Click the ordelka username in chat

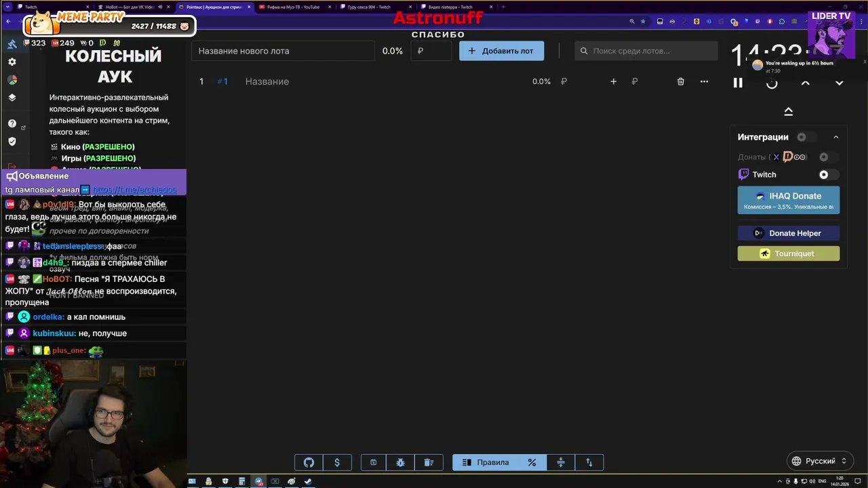point(48,317)
